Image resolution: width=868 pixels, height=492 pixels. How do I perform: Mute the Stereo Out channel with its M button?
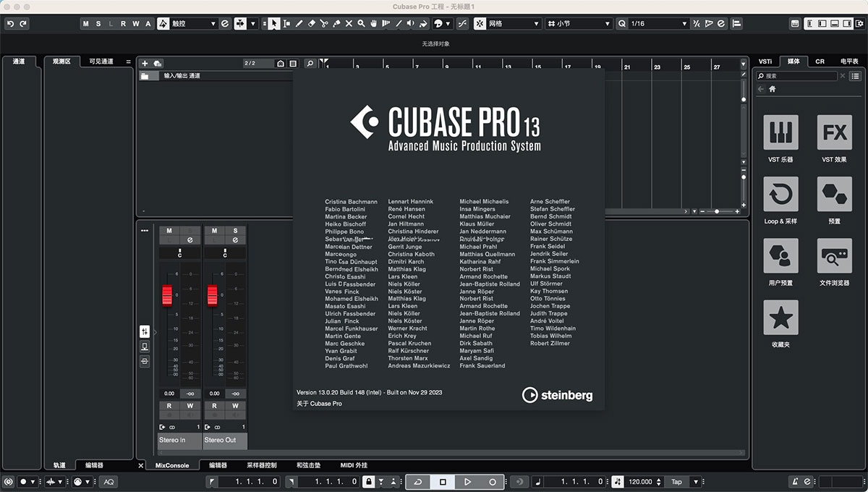pos(213,230)
